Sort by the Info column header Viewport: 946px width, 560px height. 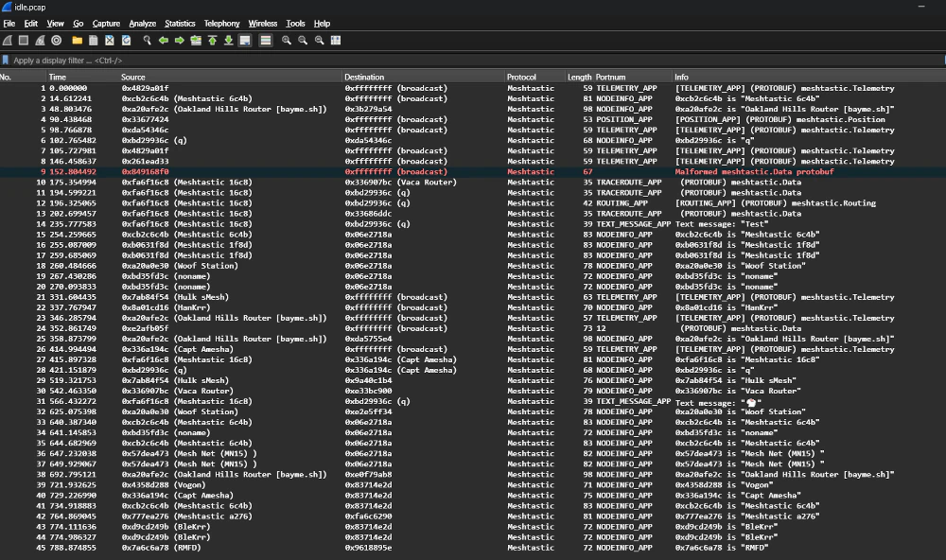pyautogui.click(x=809, y=78)
